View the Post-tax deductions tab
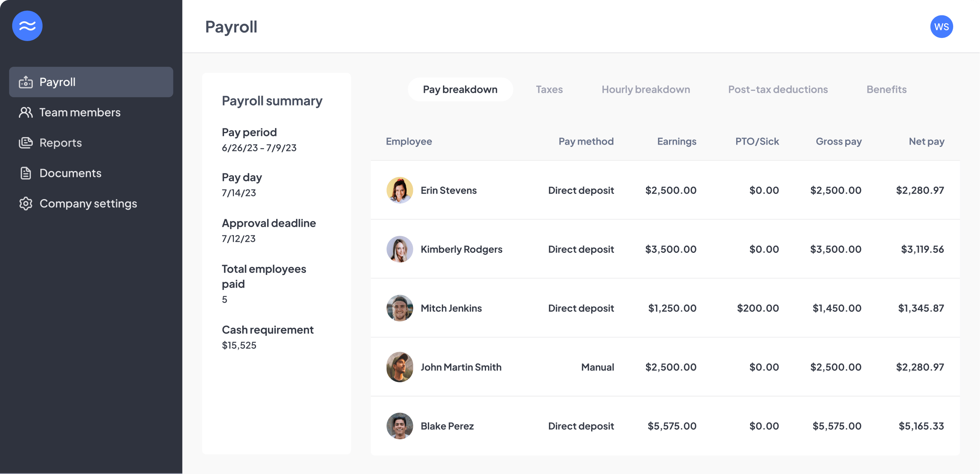The height and width of the screenshot is (474, 980). pos(778,89)
